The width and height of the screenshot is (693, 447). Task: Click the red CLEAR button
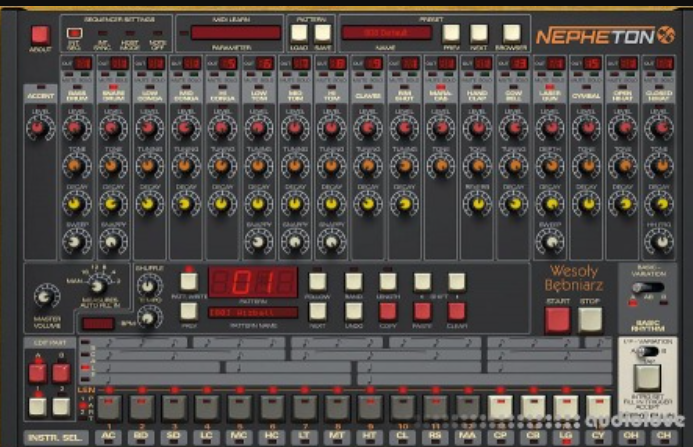tap(457, 312)
